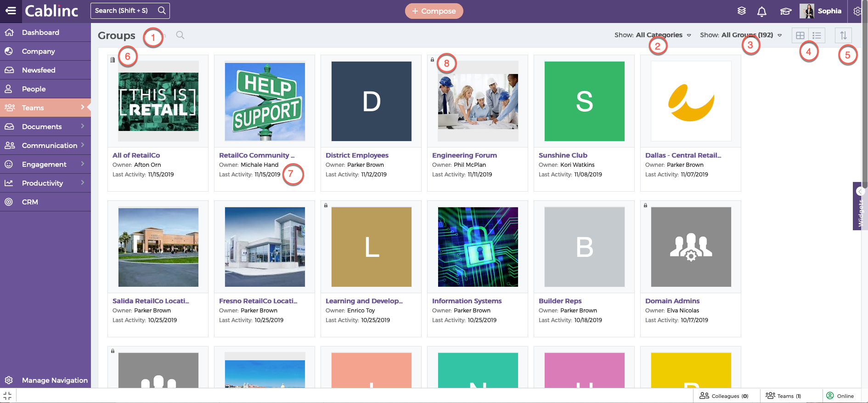Click the lock icon on Learning and Develop card

[x=326, y=205]
